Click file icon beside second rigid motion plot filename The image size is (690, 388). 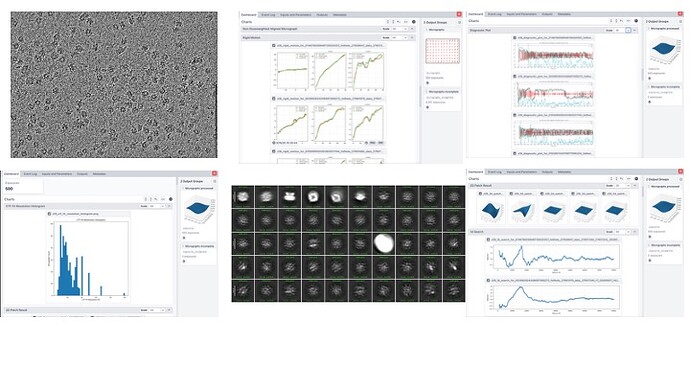274,99
